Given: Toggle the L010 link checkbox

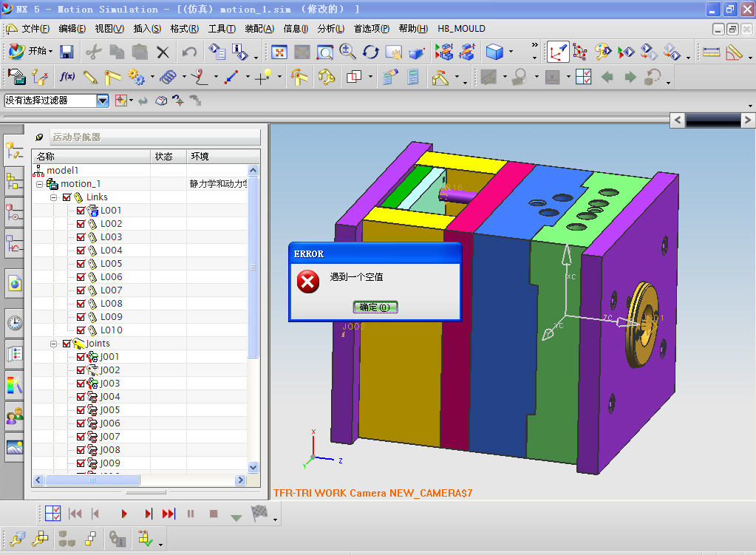Looking at the screenshot, I should 81,330.
